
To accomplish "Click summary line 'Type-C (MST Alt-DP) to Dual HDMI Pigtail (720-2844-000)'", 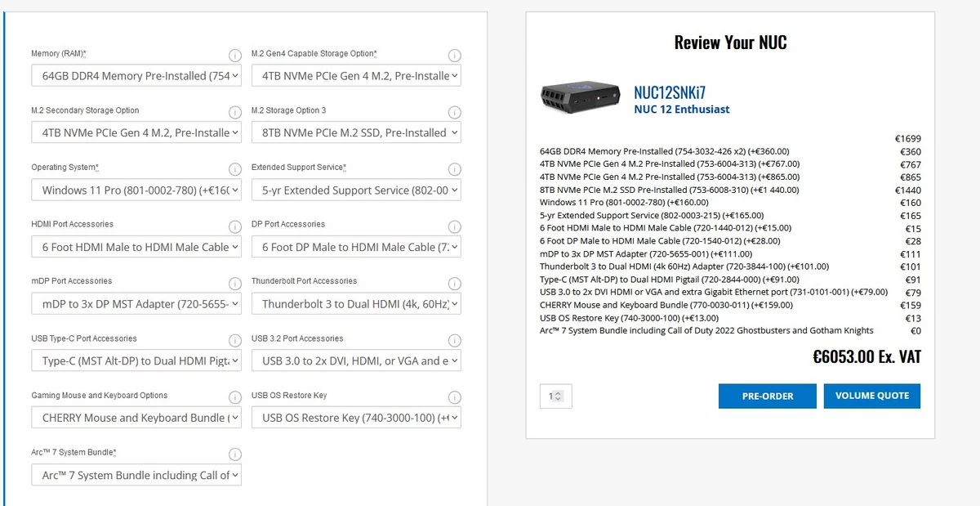I will click(670, 280).
